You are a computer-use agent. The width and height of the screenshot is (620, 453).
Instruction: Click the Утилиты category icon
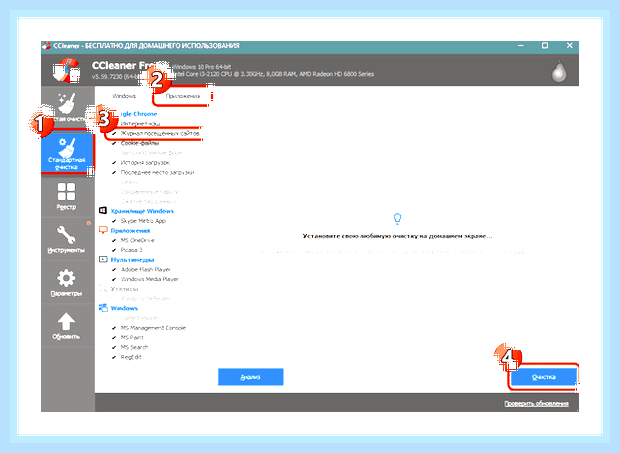coord(103,289)
